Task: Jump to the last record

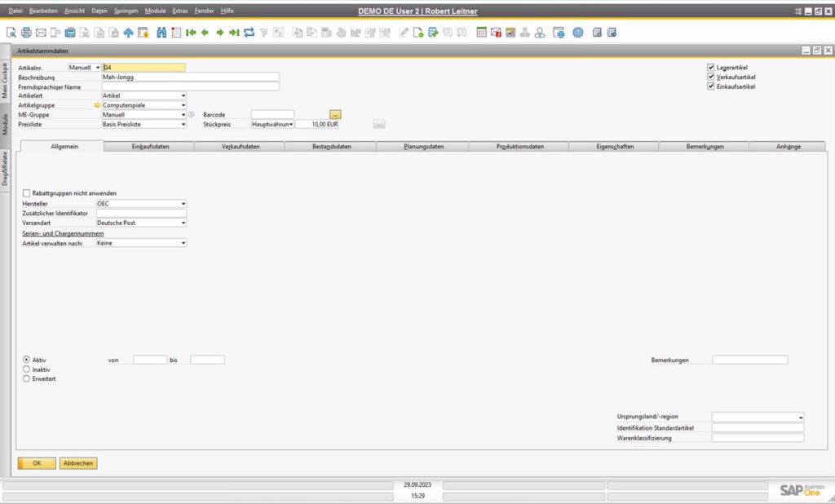Action: click(x=234, y=33)
